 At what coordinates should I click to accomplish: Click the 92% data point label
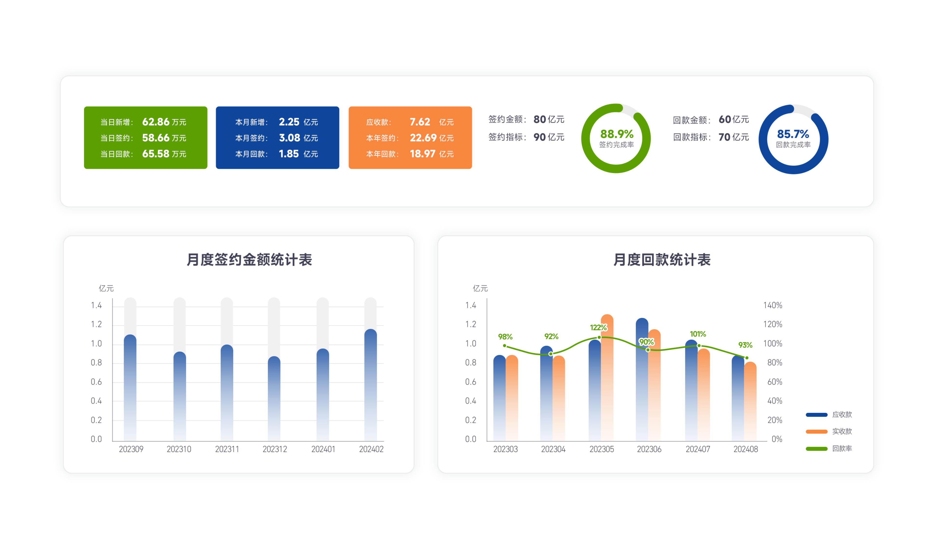[551, 336]
